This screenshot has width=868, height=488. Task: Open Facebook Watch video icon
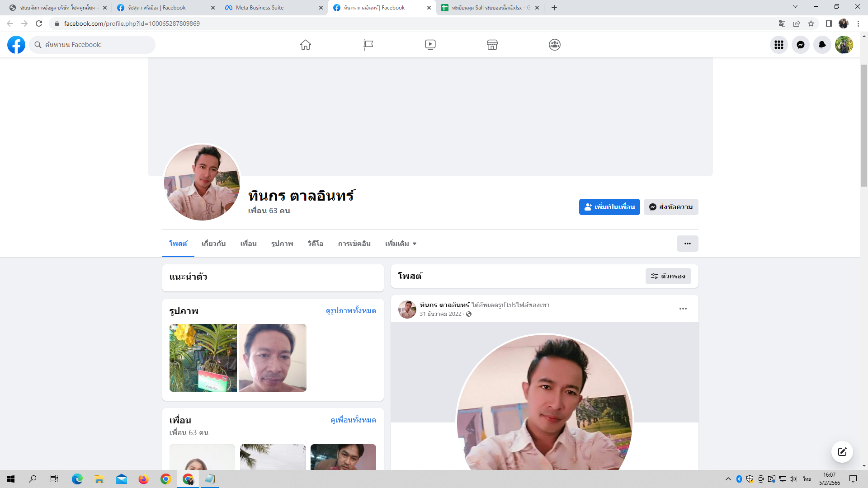coord(430,45)
